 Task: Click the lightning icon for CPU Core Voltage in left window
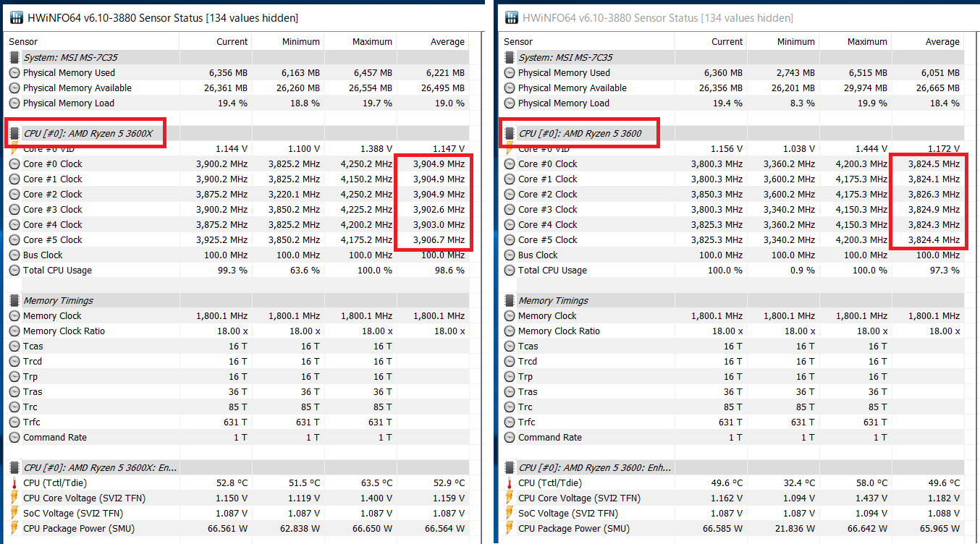click(14, 498)
